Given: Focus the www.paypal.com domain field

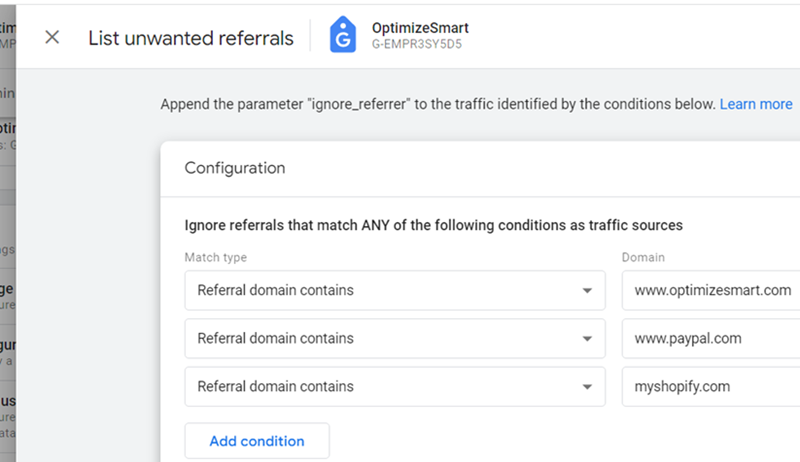Looking at the screenshot, I should (711, 339).
